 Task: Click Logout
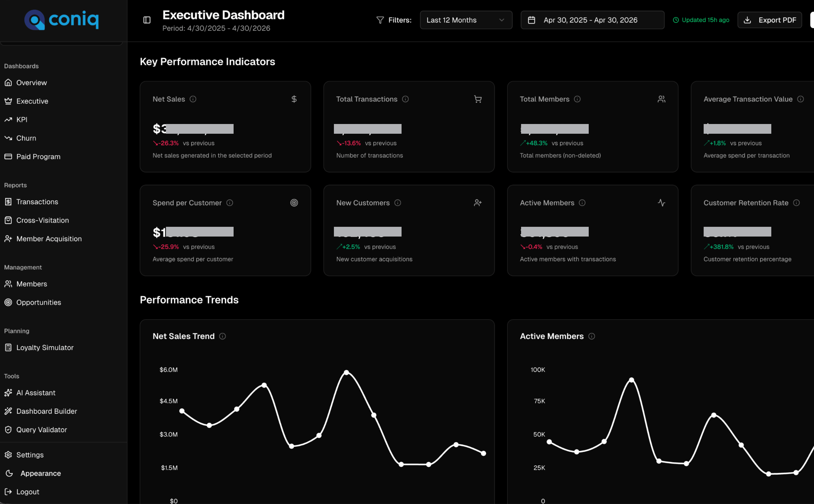tap(28, 492)
